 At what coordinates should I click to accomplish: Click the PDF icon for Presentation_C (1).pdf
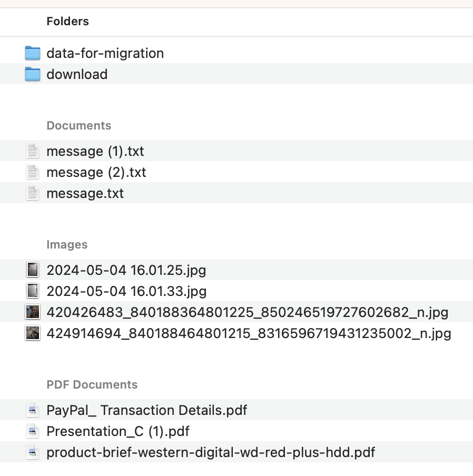click(x=33, y=431)
